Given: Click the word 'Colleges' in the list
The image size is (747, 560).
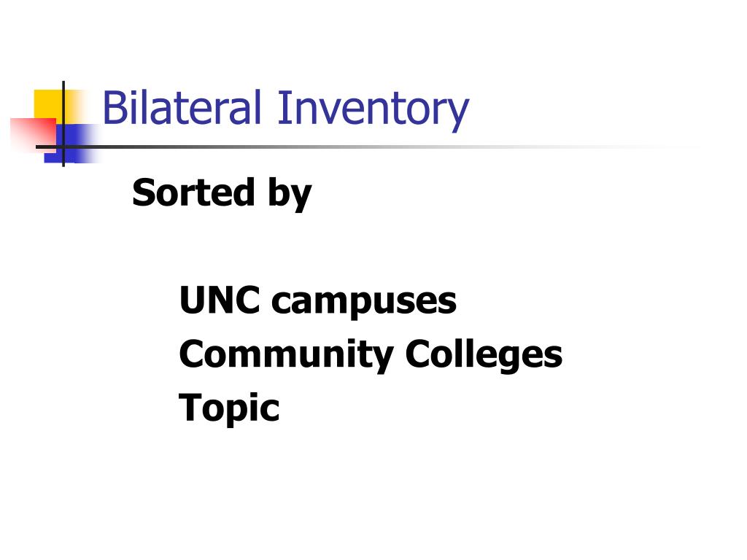Looking at the screenshot, I should [x=484, y=356].
